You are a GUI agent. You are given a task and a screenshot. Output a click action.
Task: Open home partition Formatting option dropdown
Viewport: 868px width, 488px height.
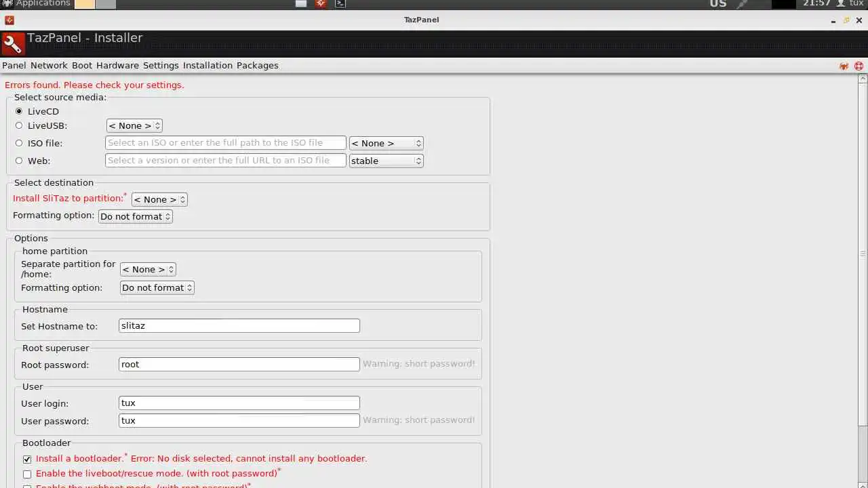coord(157,287)
